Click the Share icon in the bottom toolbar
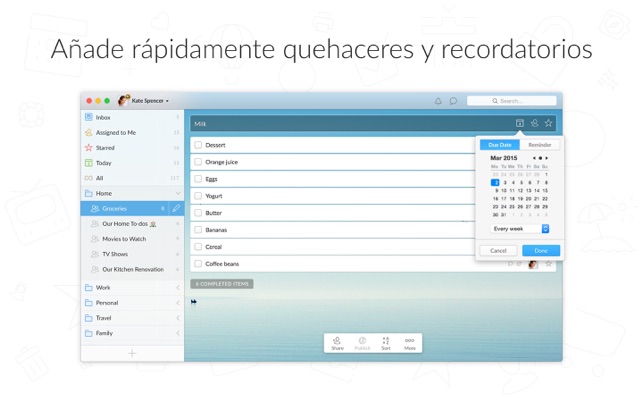Viewport: 643px width, 402px height. click(x=337, y=343)
